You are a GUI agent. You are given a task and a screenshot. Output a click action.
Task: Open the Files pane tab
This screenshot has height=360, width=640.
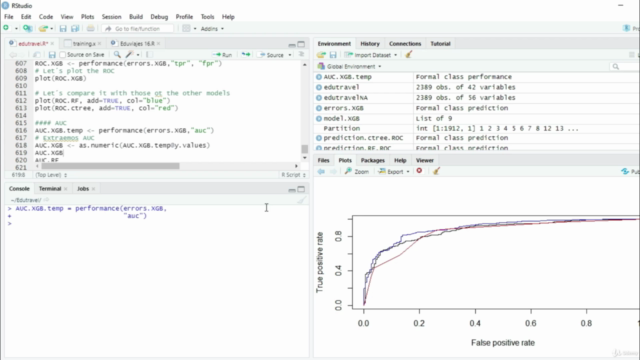(323, 160)
